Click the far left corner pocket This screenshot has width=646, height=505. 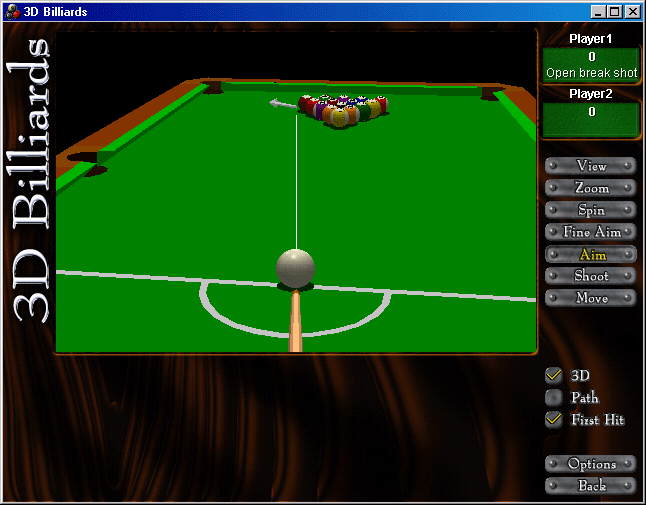(213, 87)
